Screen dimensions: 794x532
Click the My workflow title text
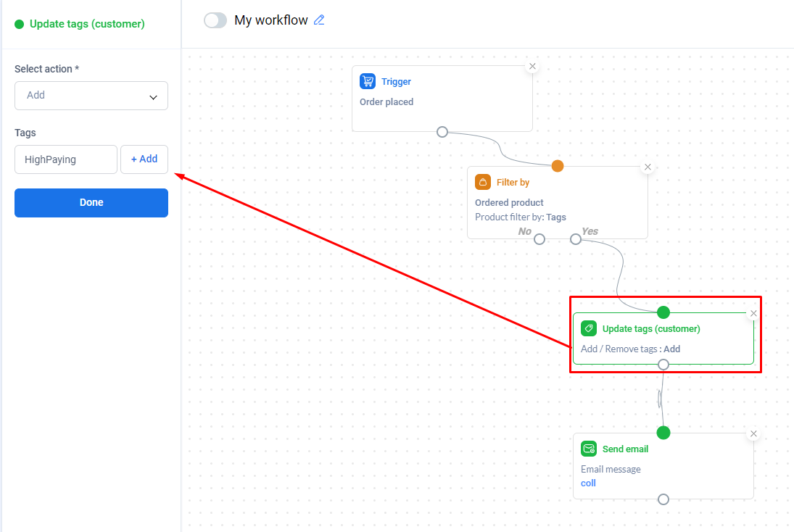[271, 20]
